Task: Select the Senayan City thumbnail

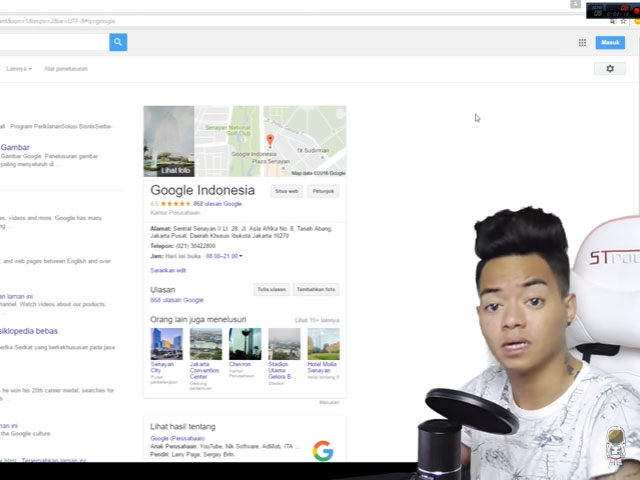Action: [166, 344]
